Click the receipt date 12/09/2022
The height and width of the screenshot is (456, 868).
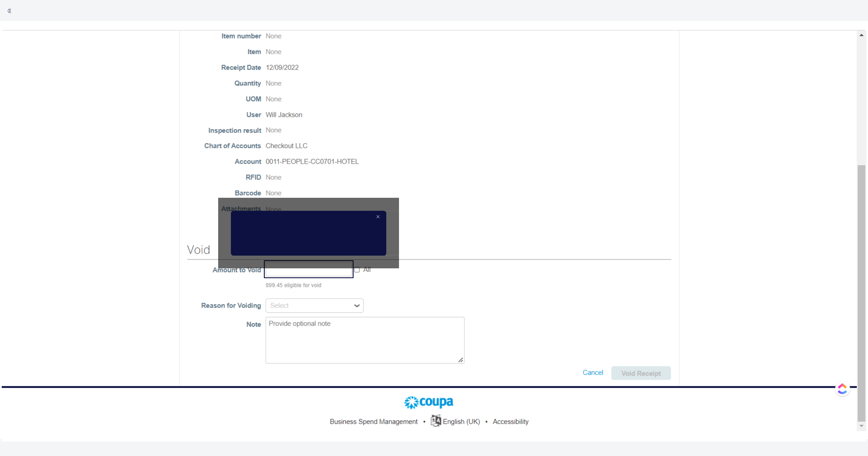pyautogui.click(x=282, y=68)
